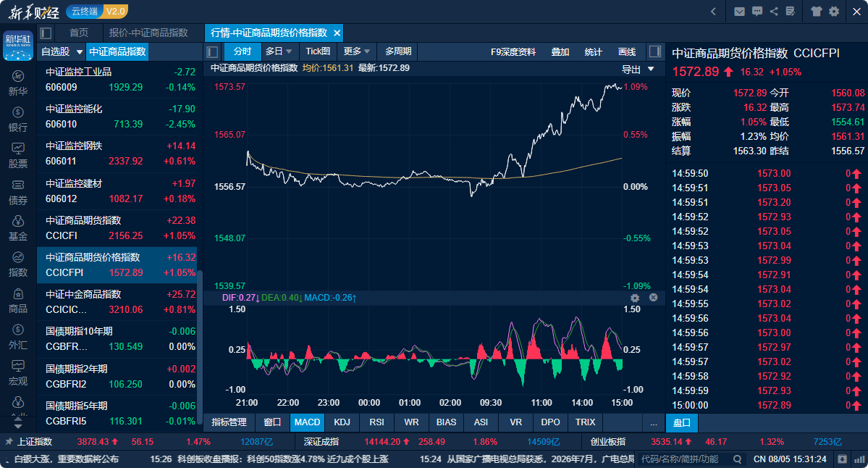The image size is (868, 468).
Task: Select the WR indicator
Action: (411, 422)
